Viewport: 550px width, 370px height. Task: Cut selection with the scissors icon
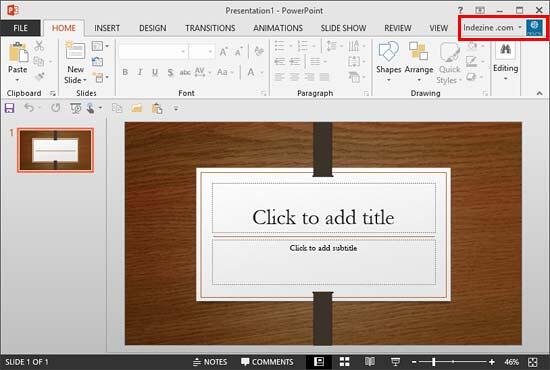[x=39, y=46]
